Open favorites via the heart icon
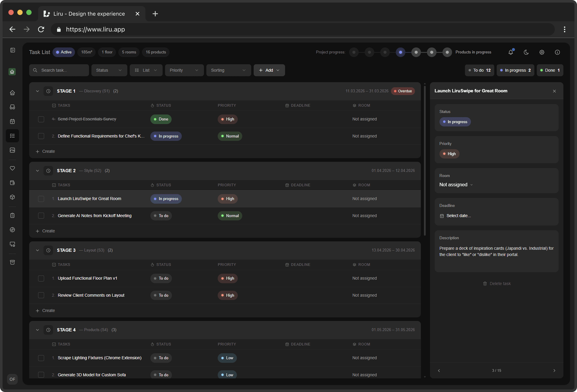This screenshot has width=577, height=392. (x=12, y=168)
